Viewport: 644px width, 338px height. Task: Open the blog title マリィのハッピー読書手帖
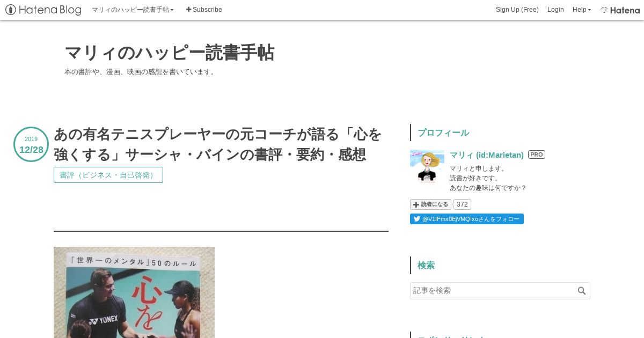tap(169, 53)
